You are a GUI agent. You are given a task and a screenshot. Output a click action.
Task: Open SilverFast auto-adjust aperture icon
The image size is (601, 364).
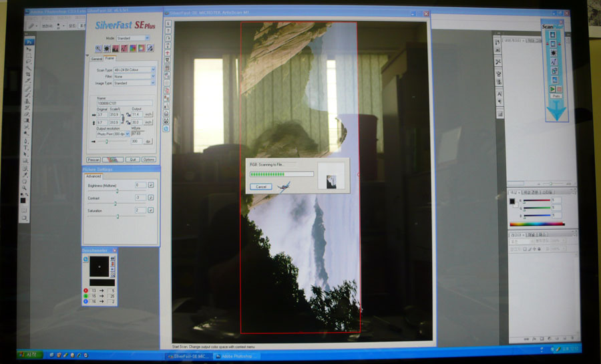(107, 48)
